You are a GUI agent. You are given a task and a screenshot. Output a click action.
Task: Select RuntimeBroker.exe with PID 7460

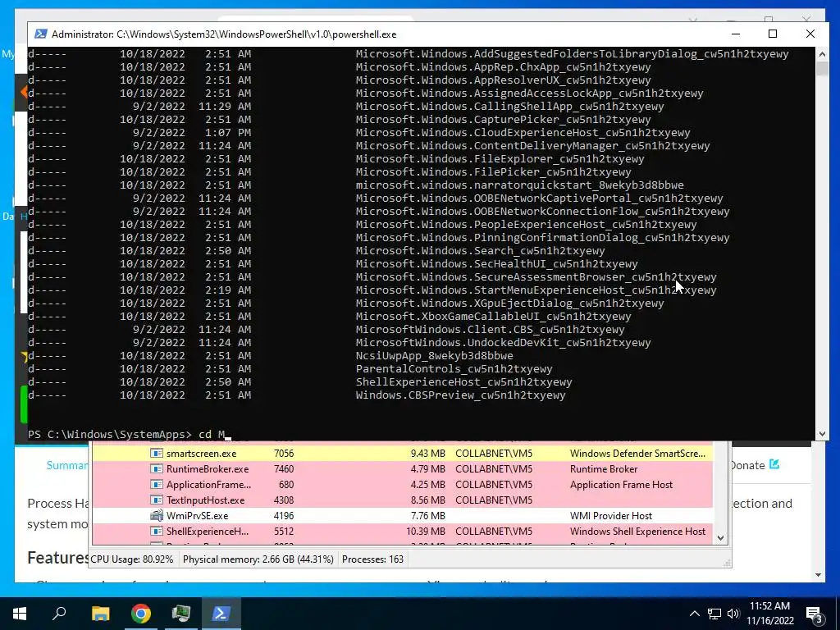point(402,468)
